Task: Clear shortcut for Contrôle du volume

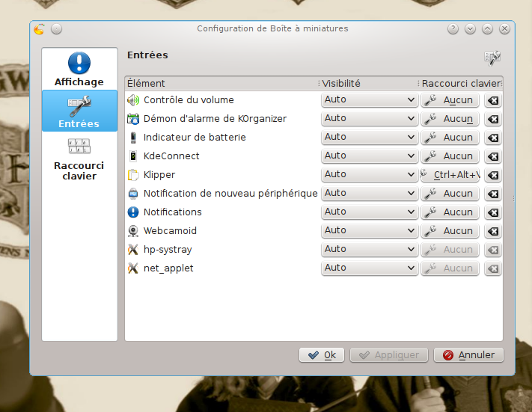Action: tap(493, 100)
